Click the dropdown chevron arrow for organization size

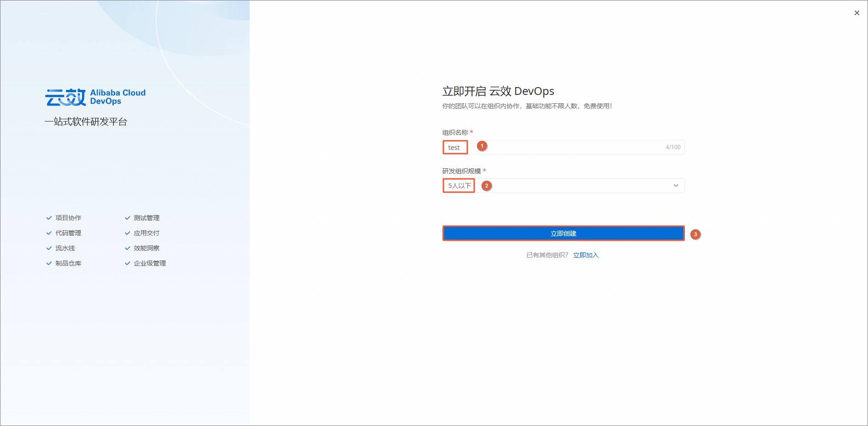pyautogui.click(x=676, y=186)
